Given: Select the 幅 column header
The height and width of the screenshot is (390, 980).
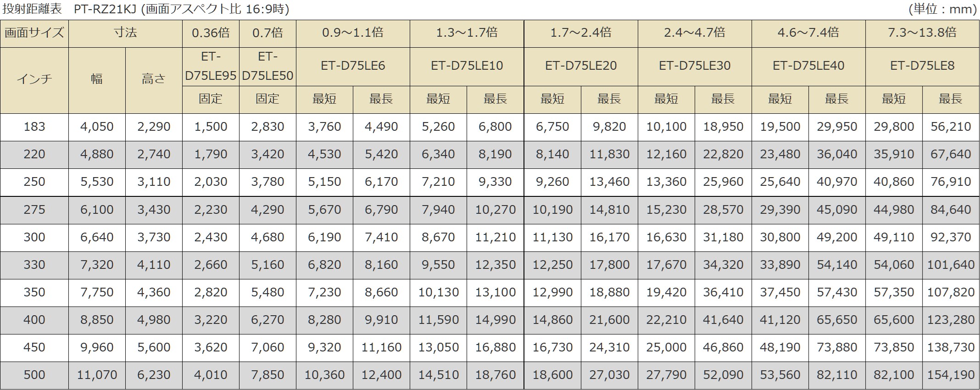Looking at the screenshot, I should (97, 80).
